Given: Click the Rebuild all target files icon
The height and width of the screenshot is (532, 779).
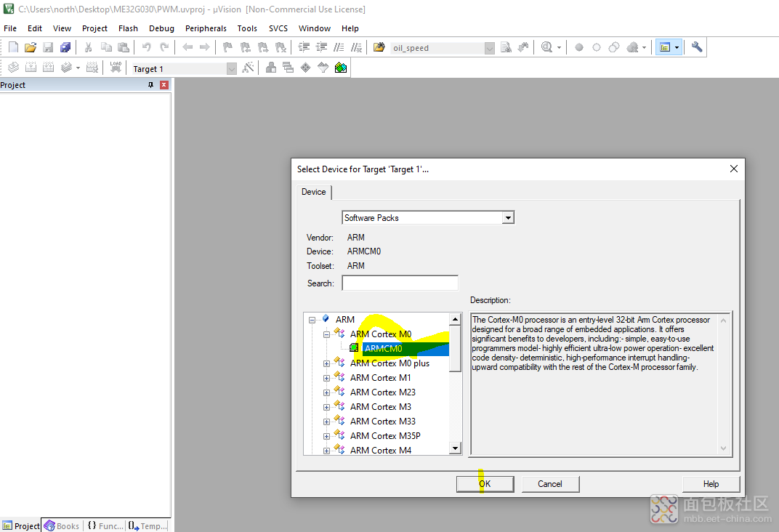Looking at the screenshot, I should pyautogui.click(x=48, y=68).
